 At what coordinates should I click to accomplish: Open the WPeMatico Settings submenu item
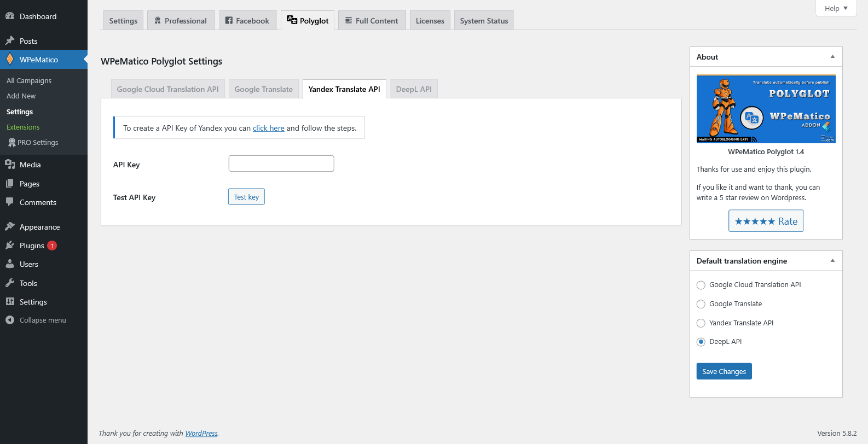point(20,112)
